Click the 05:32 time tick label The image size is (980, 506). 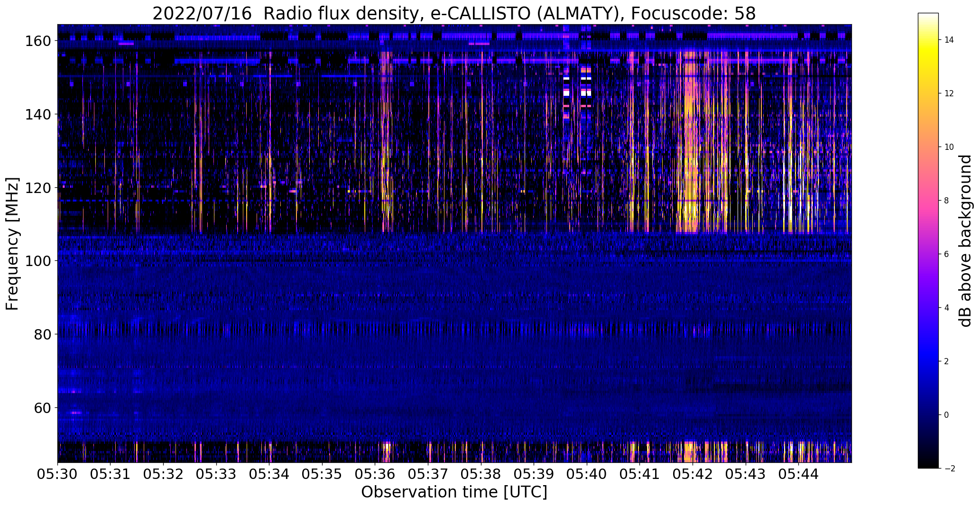click(164, 474)
